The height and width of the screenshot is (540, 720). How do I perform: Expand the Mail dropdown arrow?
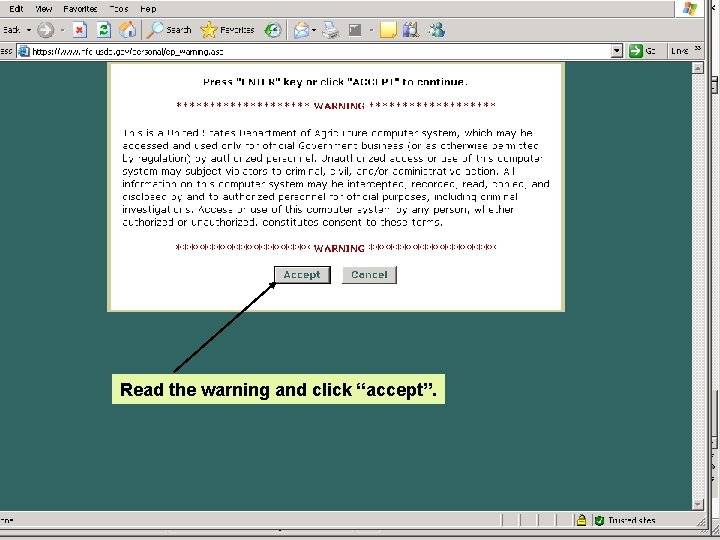click(x=314, y=30)
